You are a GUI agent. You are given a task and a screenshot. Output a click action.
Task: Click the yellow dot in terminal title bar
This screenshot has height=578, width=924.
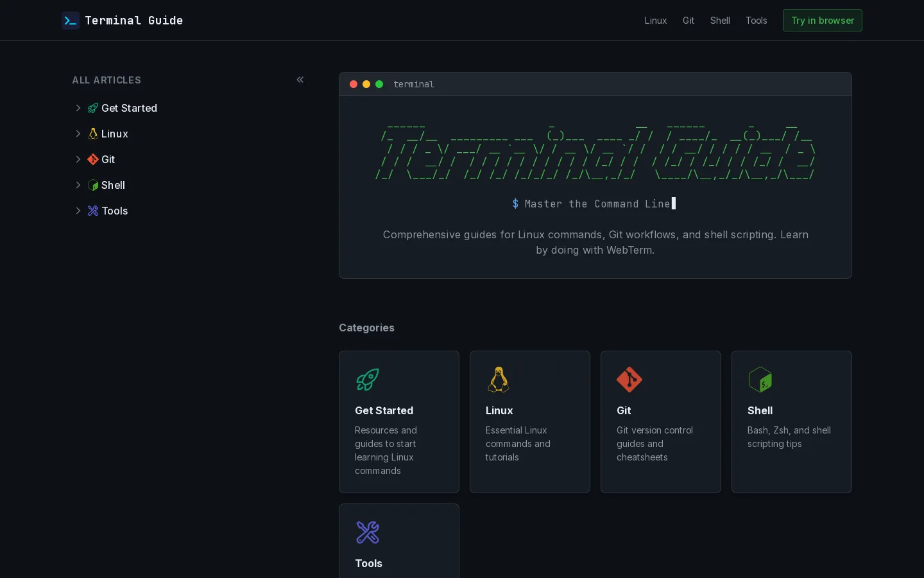pos(366,84)
